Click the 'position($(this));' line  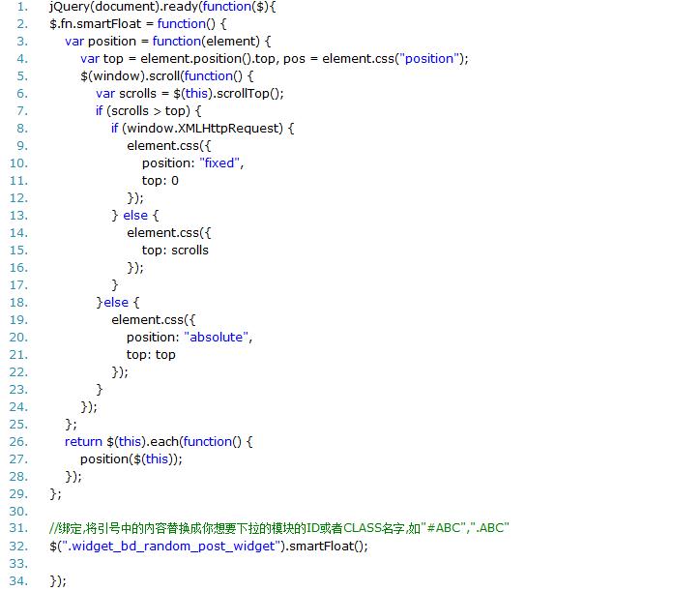point(131,459)
